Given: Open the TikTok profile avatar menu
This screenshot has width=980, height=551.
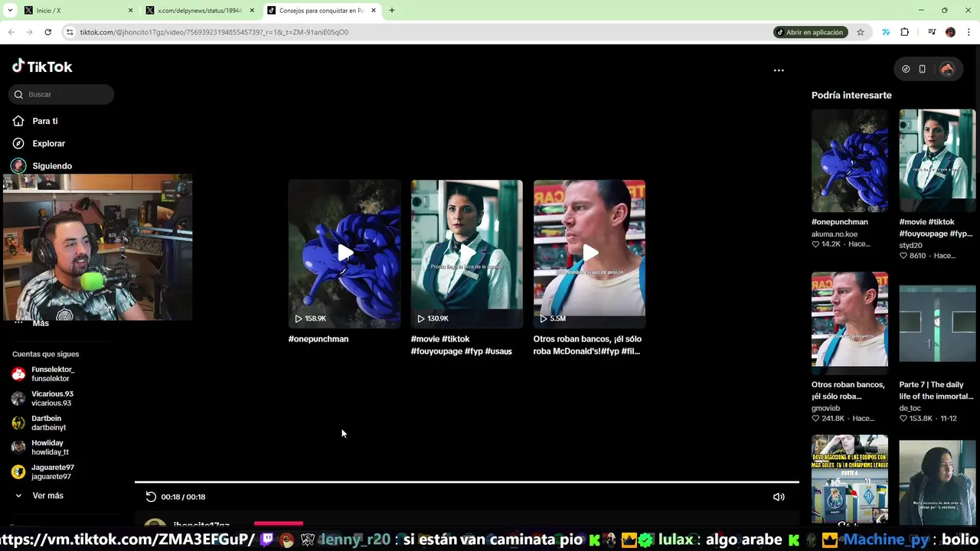Looking at the screenshot, I should [x=947, y=69].
